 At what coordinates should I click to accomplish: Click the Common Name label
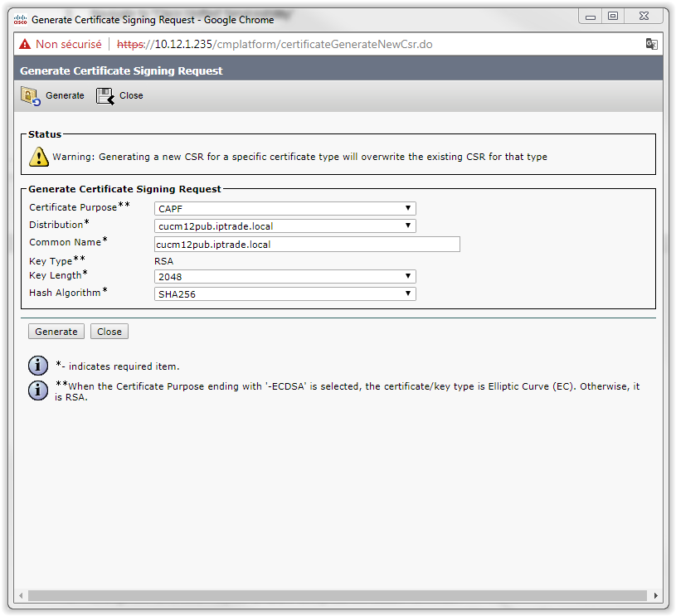pos(68,242)
